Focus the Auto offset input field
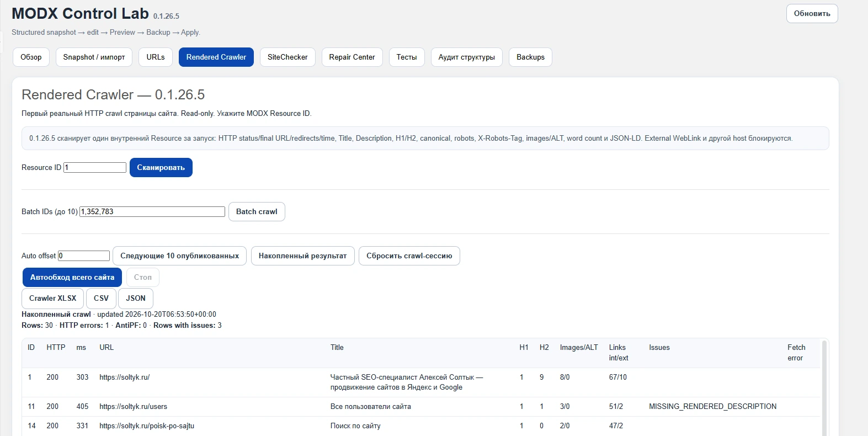The width and height of the screenshot is (868, 436). pyautogui.click(x=84, y=256)
